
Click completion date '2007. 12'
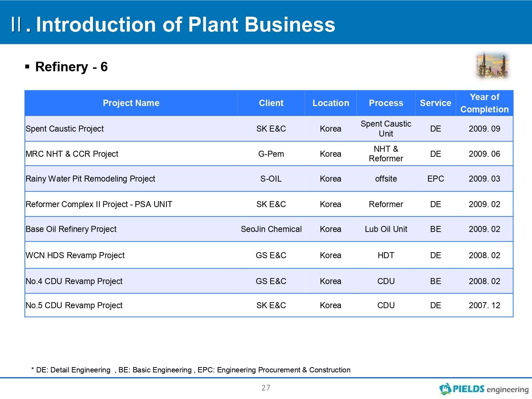coord(484,305)
